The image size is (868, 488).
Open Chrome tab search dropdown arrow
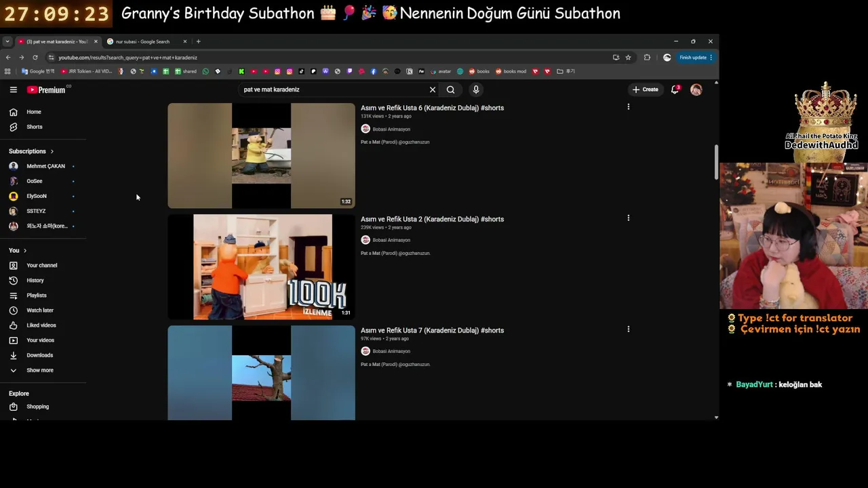pos(7,41)
